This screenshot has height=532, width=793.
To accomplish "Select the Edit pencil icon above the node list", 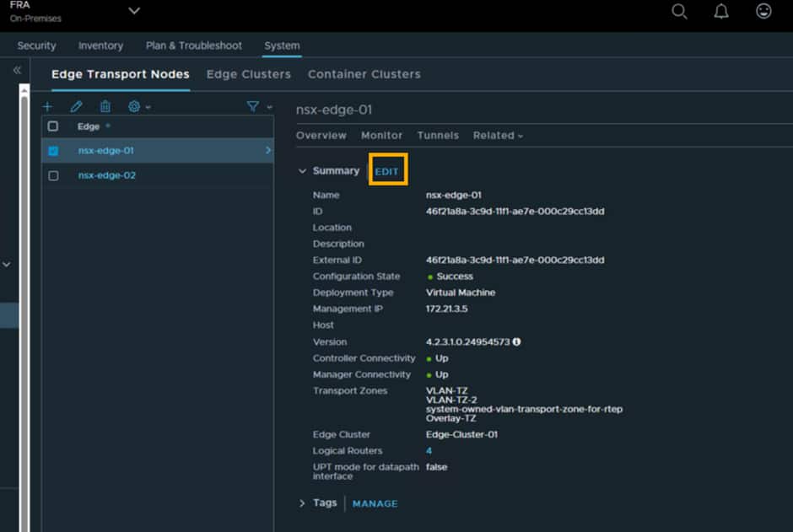I will click(x=75, y=106).
